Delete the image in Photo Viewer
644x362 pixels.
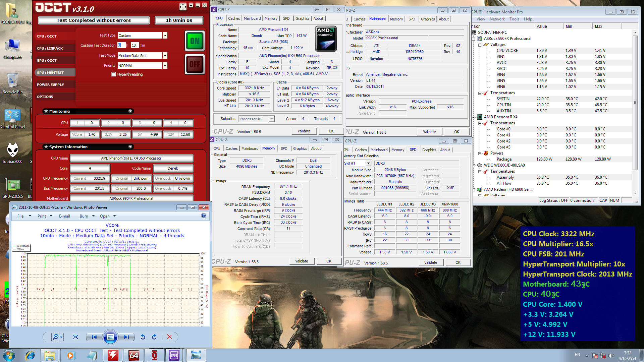click(169, 337)
